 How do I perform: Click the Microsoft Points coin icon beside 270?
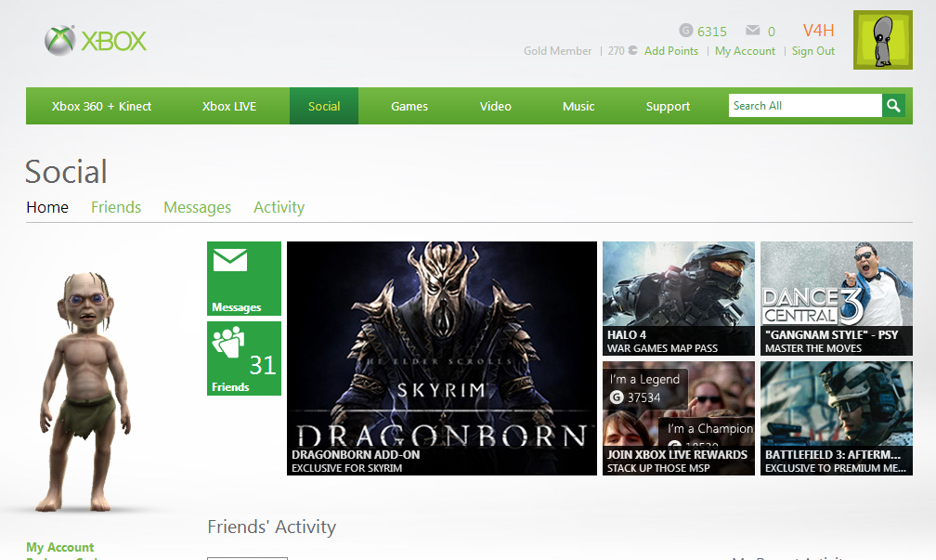pyautogui.click(x=632, y=51)
